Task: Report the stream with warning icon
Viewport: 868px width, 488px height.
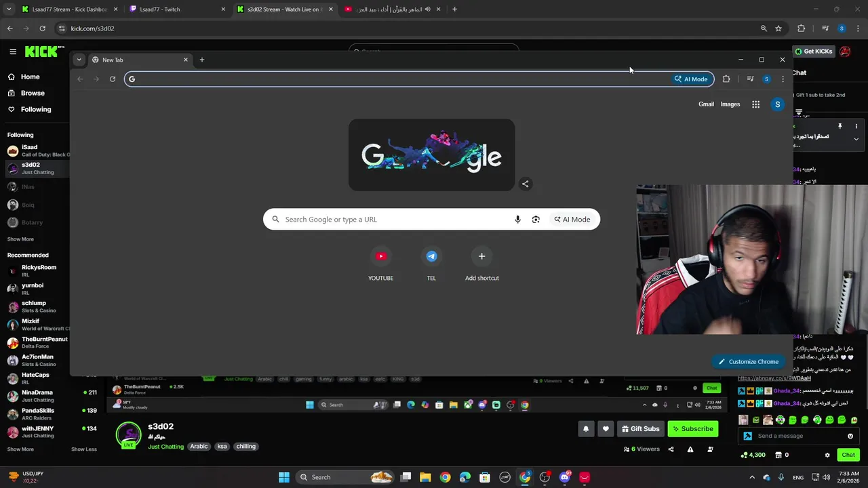Action: (690, 449)
